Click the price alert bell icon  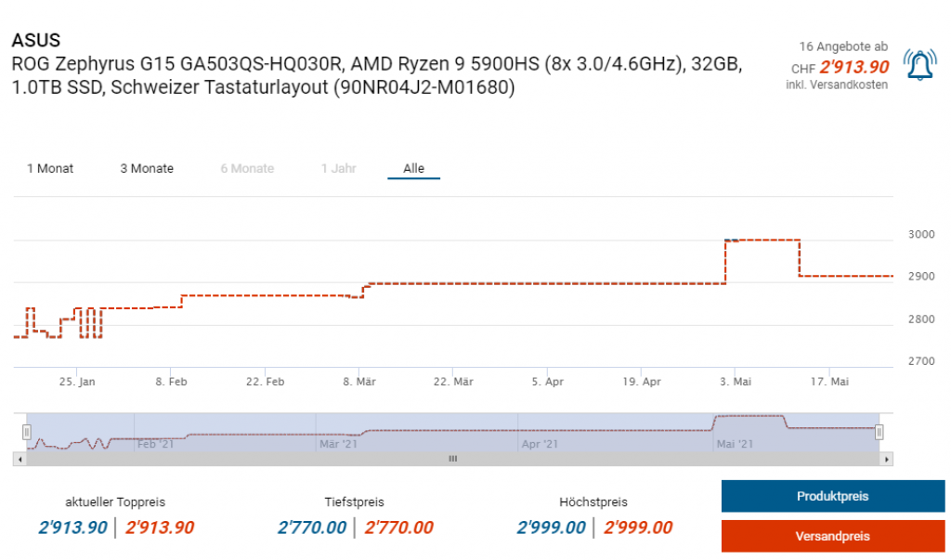919,65
